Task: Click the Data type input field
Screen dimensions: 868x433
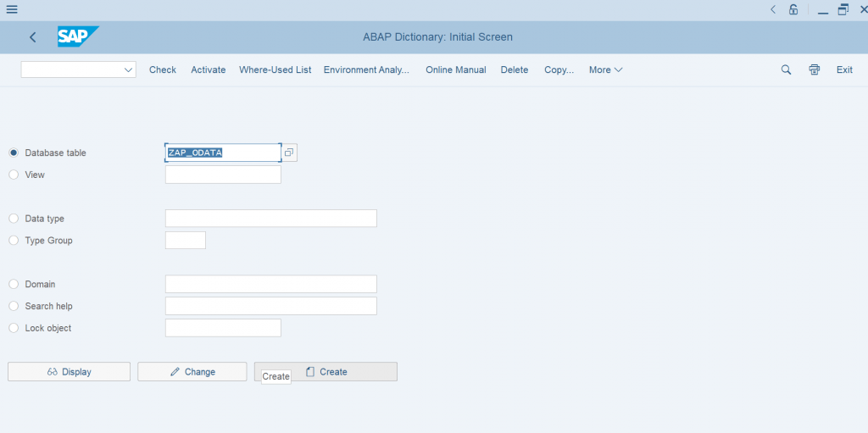Action: (271, 218)
